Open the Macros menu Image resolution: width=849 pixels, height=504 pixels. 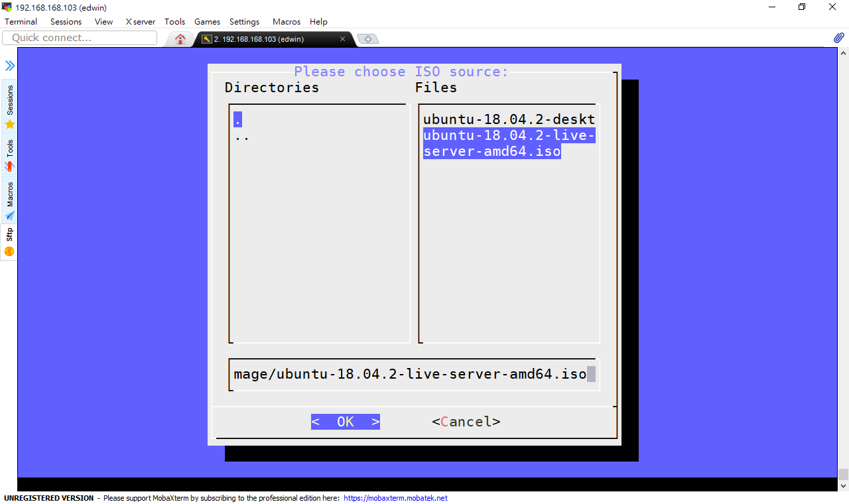(286, 21)
